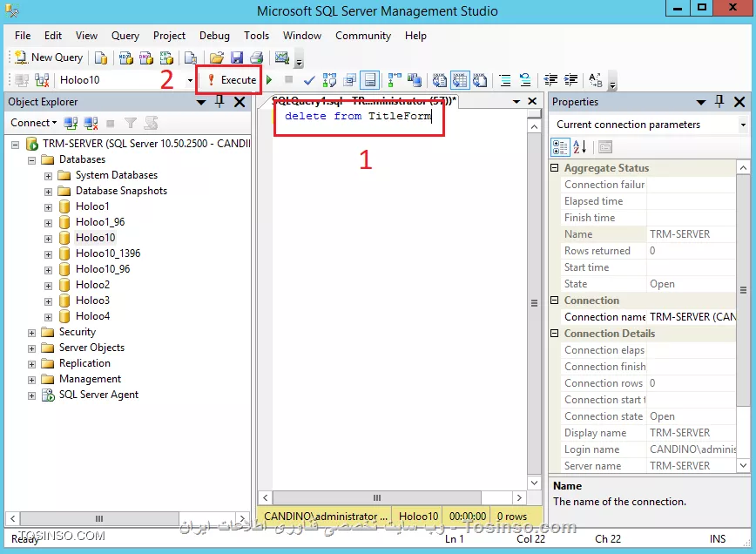Toggle auto-hide pin for Properties panel
756x554 pixels.
point(719,102)
